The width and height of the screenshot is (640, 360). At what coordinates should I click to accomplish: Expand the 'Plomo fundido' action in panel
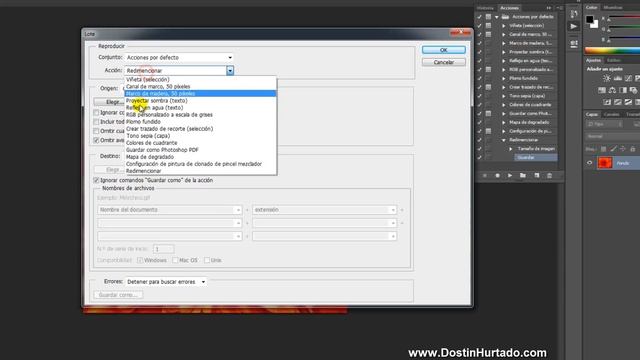(x=504, y=78)
